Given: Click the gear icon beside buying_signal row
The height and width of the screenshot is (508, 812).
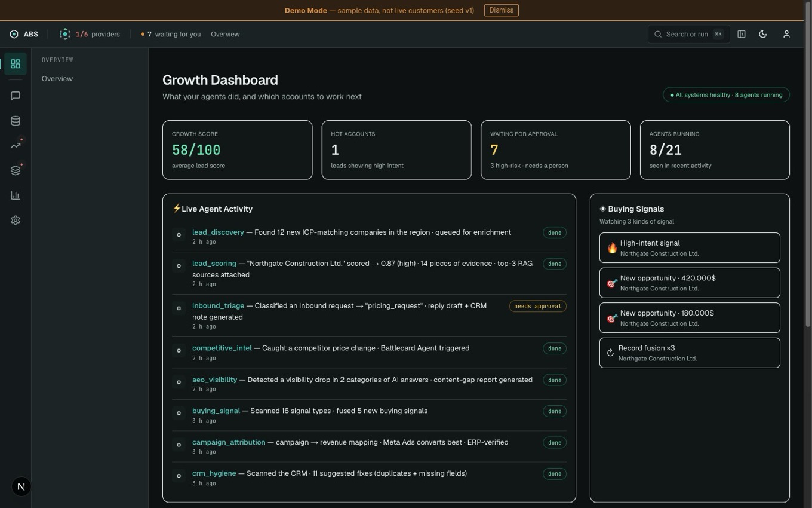Looking at the screenshot, I should tap(179, 414).
